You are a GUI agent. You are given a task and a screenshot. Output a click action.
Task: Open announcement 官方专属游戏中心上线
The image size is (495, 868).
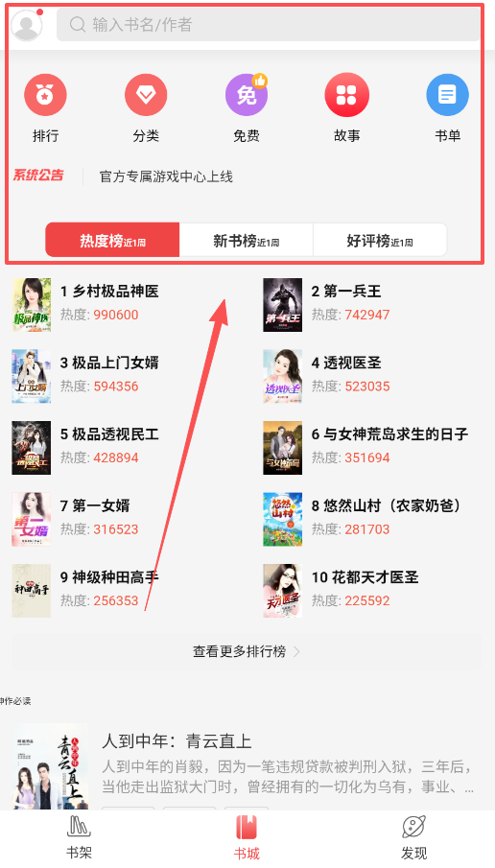[166, 177]
